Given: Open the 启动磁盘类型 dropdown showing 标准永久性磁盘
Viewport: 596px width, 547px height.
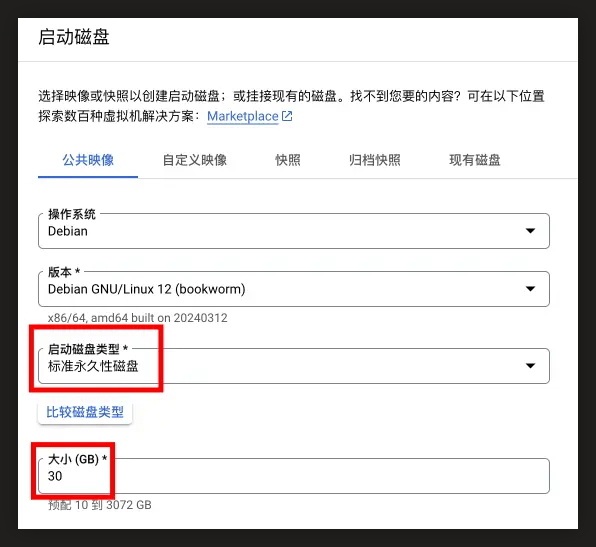Looking at the screenshot, I should click(294, 366).
